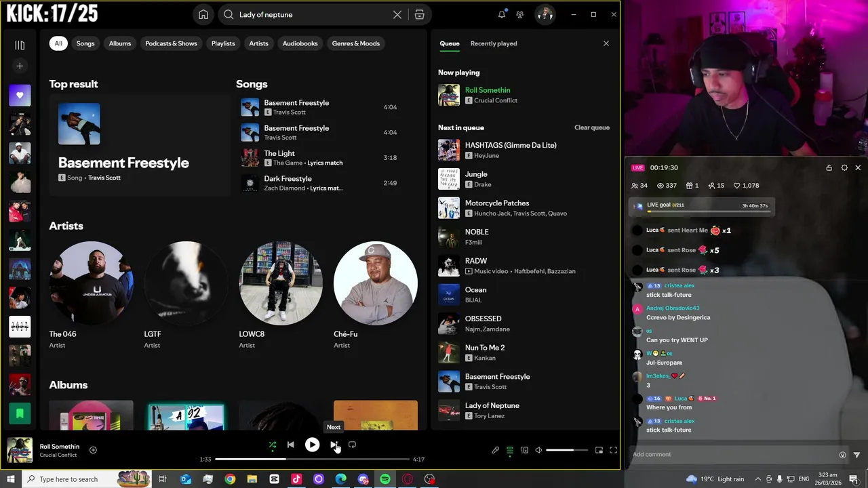
Task: Filter search results by Artists
Action: (258, 43)
